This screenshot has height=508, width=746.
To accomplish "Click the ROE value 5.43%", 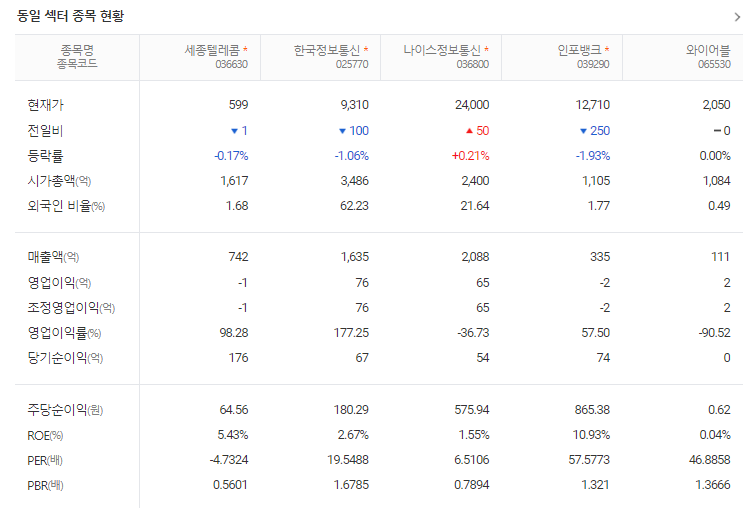I will point(233,435).
